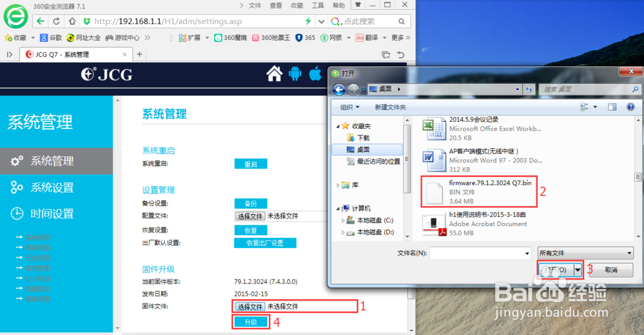Open the 工具 browser menu
The image size is (644, 335).
pyautogui.click(x=317, y=5)
